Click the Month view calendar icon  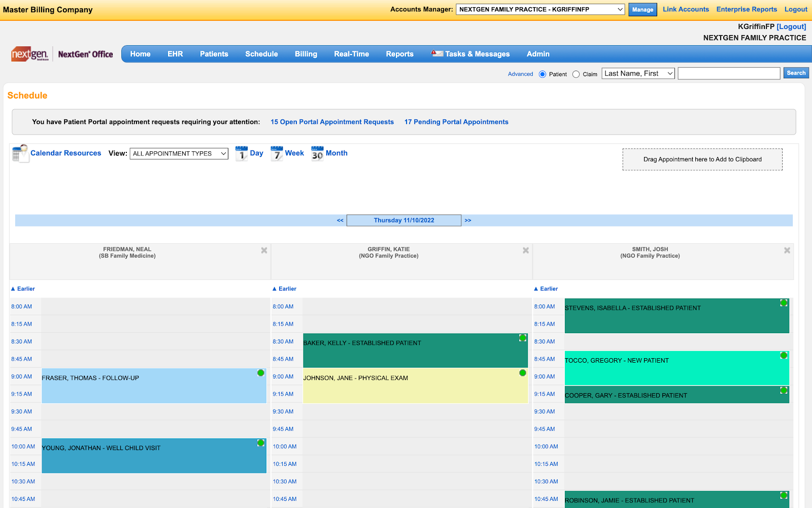coord(317,153)
